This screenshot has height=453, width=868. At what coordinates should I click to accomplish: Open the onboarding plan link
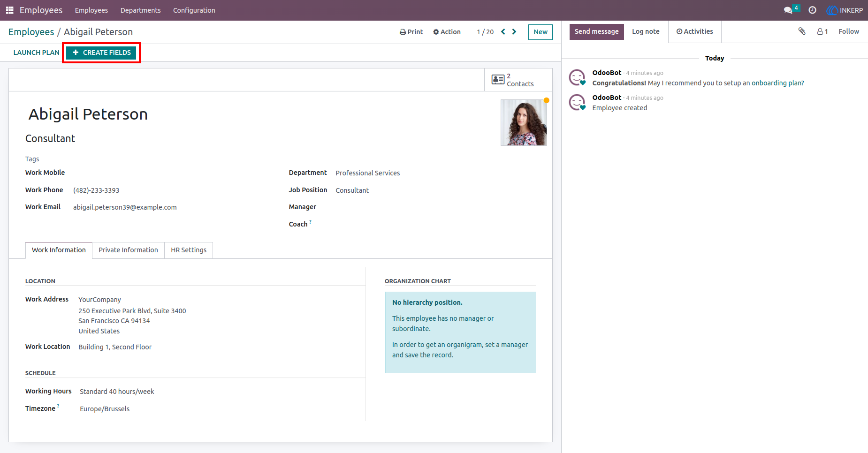tap(777, 83)
